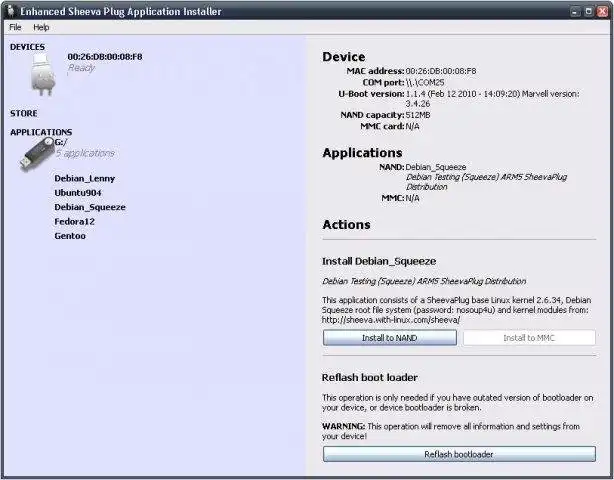Image resolution: width=614 pixels, height=480 pixels.
Task: Click the STORE section heading
Action: tap(24, 114)
